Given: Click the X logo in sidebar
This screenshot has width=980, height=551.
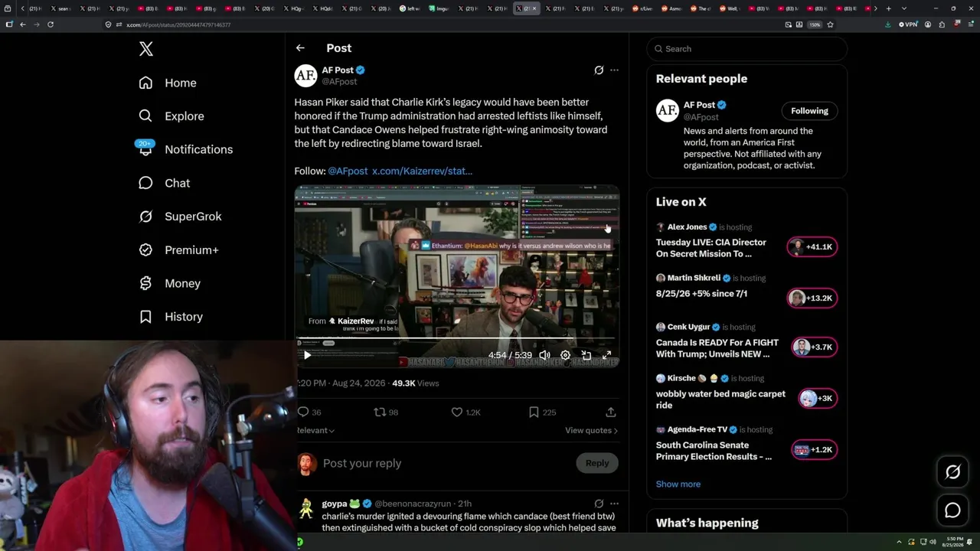Looking at the screenshot, I should click(x=146, y=49).
